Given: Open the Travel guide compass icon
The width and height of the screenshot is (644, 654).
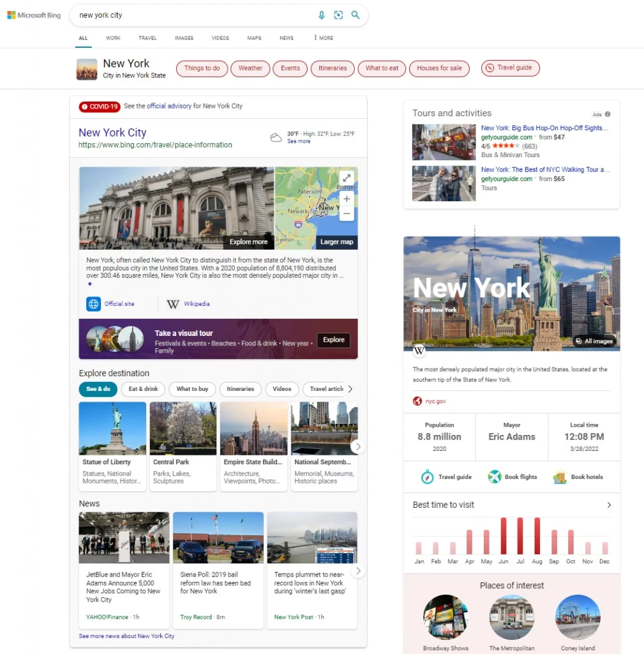Looking at the screenshot, I should (x=427, y=477).
